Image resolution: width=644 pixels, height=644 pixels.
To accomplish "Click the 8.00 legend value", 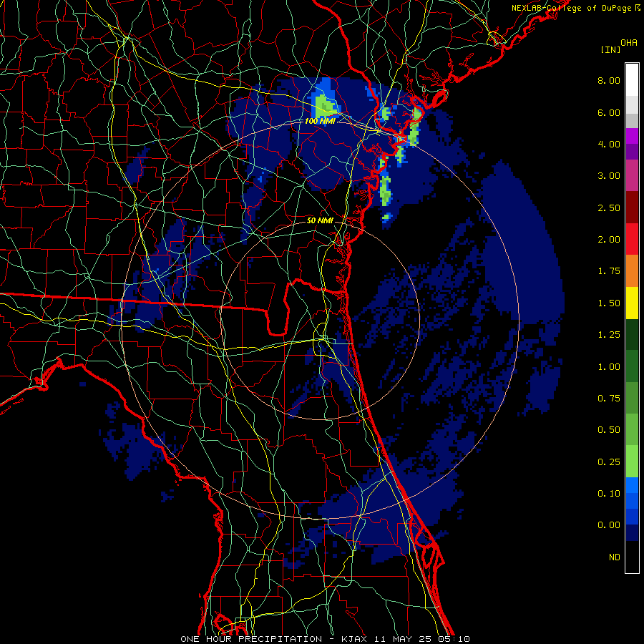I will click(x=609, y=80).
